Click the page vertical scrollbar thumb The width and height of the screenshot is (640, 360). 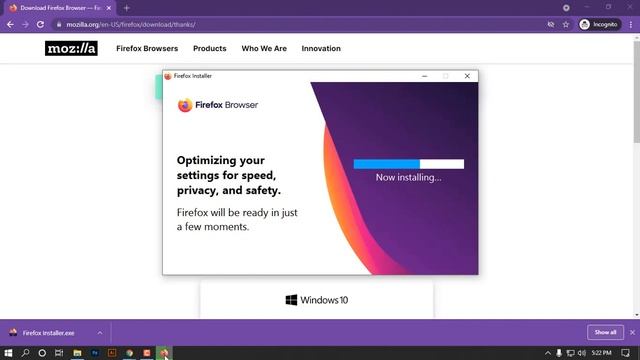tap(637, 92)
